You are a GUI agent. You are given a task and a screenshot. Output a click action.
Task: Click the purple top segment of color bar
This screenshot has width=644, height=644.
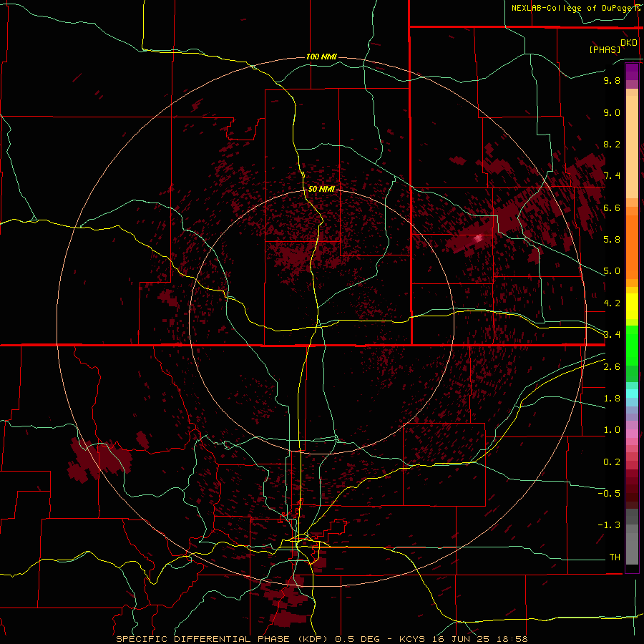[x=632, y=72]
